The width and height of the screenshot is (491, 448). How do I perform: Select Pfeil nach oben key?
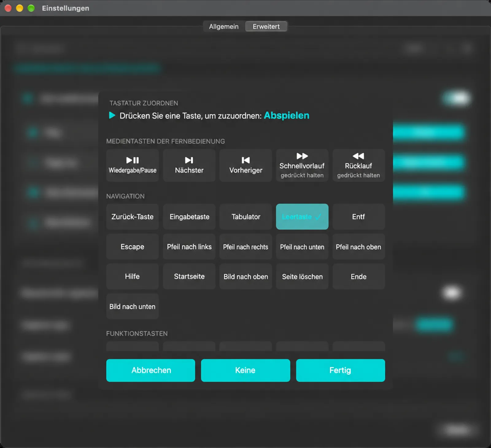coord(358,247)
